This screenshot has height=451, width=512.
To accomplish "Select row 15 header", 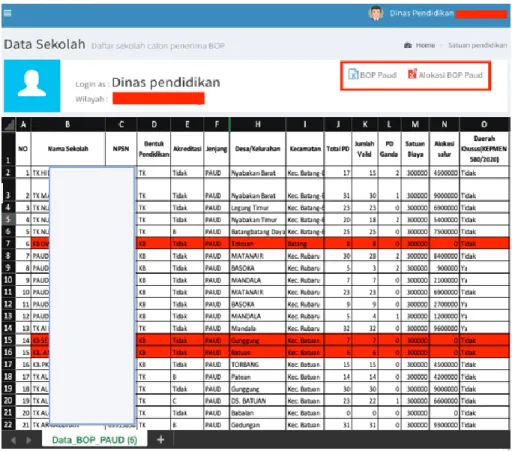I will pyautogui.click(x=8, y=340).
